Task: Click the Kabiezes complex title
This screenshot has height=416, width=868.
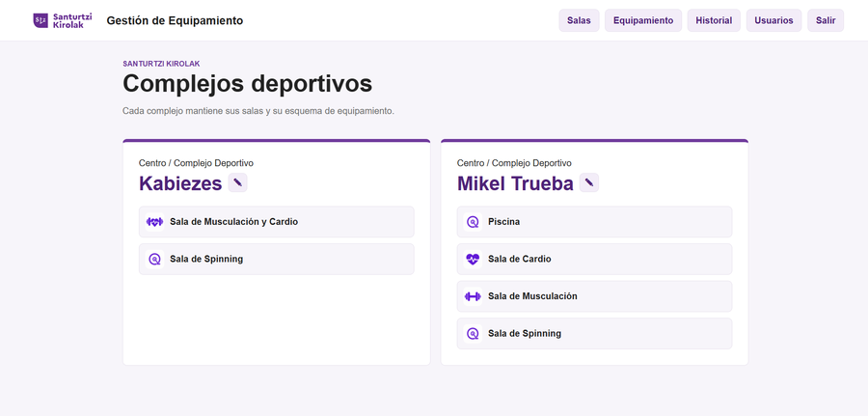Action: point(180,183)
